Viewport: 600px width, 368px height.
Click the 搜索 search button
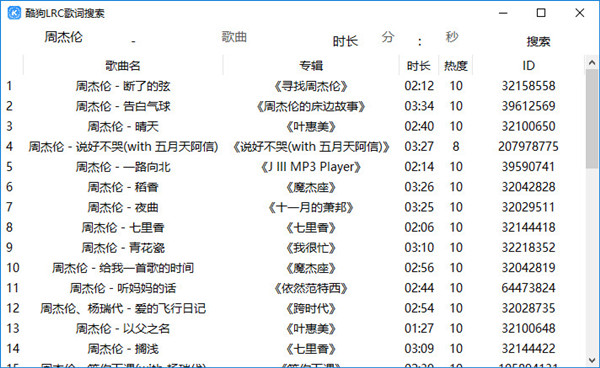click(538, 41)
